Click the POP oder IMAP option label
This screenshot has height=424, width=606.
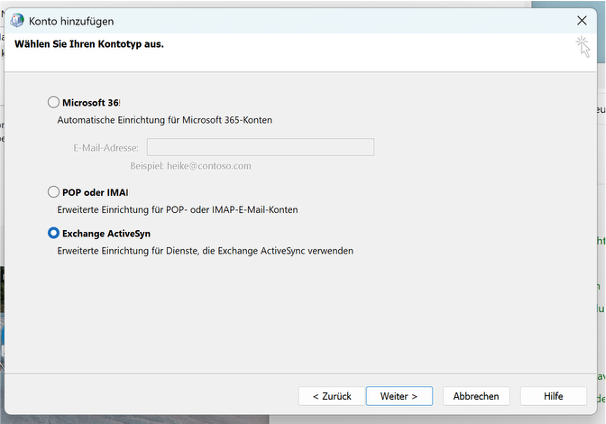[95, 192]
